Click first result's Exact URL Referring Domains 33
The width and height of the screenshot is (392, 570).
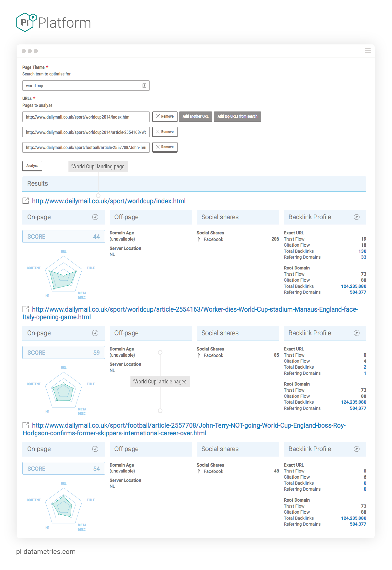[x=363, y=257]
